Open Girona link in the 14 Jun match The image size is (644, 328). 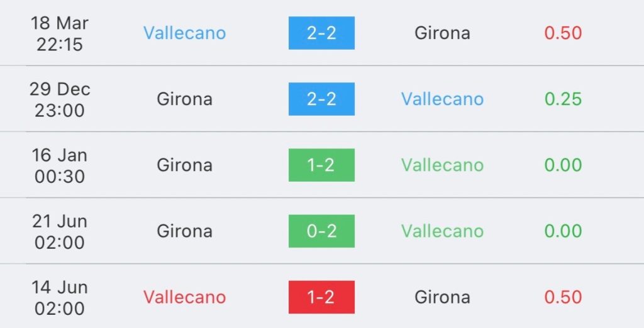coord(442,297)
